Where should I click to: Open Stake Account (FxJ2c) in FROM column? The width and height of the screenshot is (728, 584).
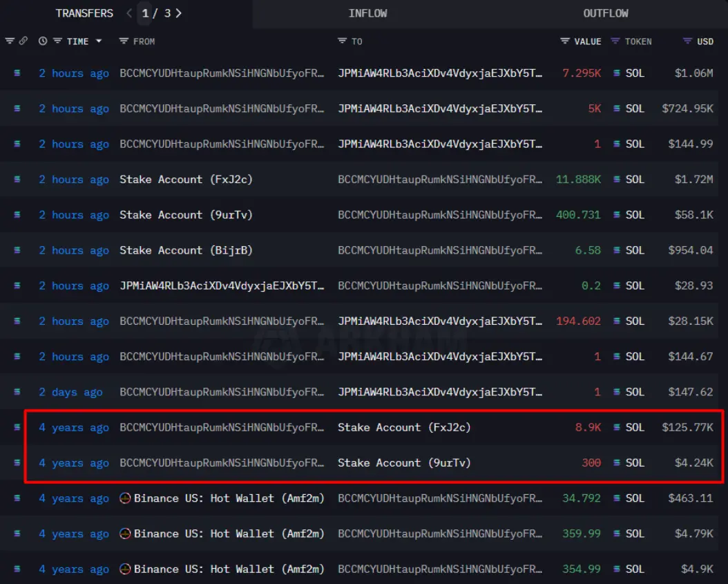pyautogui.click(x=186, y=180)
